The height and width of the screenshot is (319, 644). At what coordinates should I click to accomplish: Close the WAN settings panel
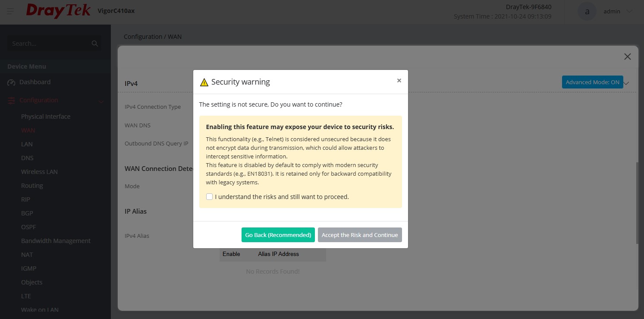click(x=628, y=57)
